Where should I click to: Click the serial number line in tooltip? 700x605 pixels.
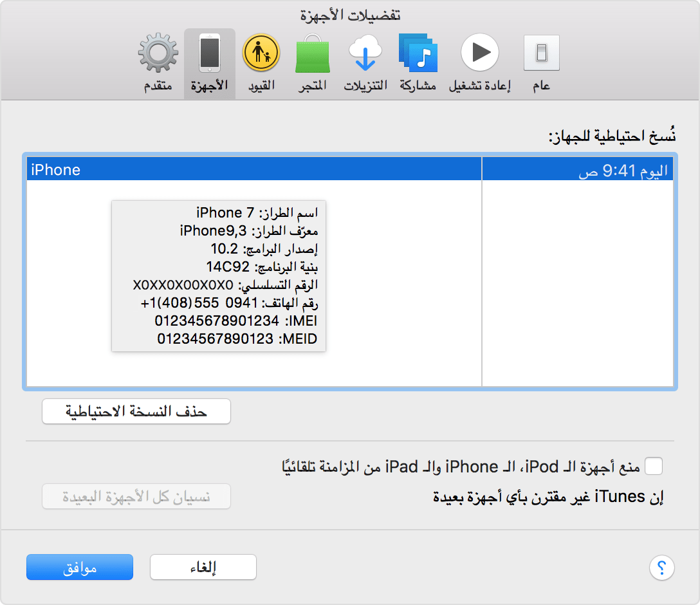(x=225, y=284)
